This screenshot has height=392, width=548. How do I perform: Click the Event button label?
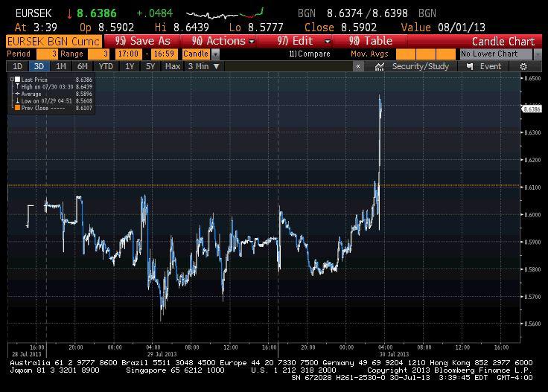(491, 66)
